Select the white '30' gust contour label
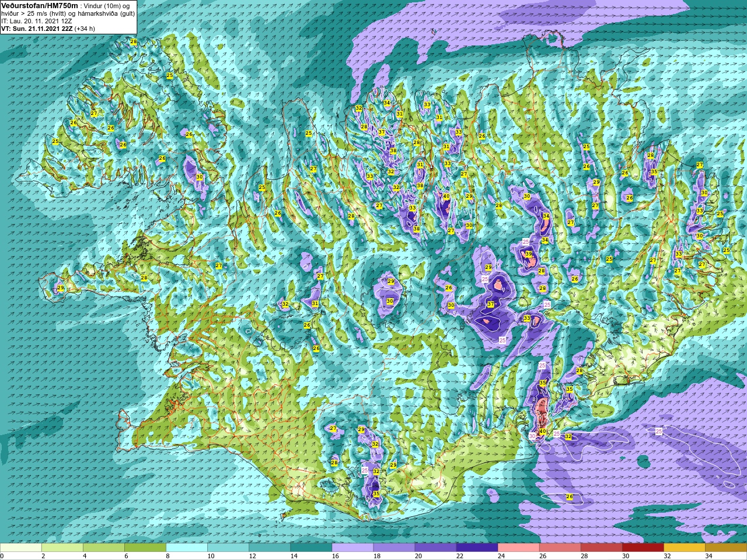The height and width of the screenshot is (560, 747). pyautogui.click(x=532, y=436)
